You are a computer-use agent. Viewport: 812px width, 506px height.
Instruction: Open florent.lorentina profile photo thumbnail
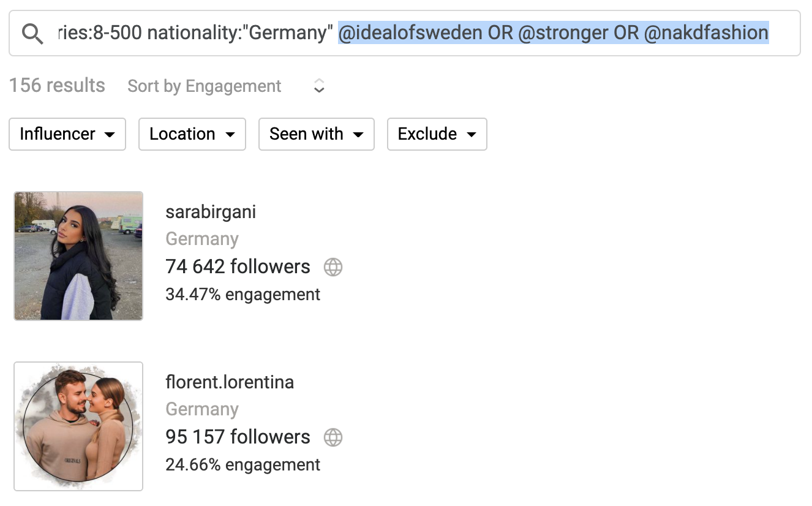tap(78, 426)
